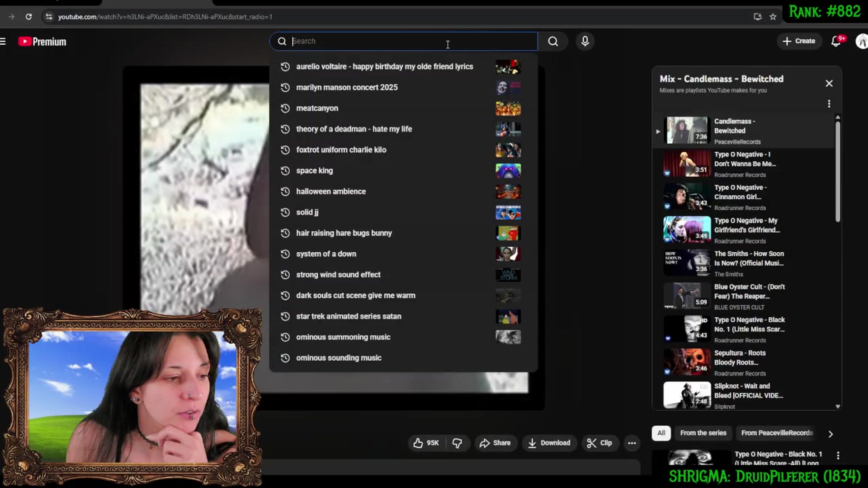Share the video
Screen dimensions: 868x488
(x=495, y=443)
